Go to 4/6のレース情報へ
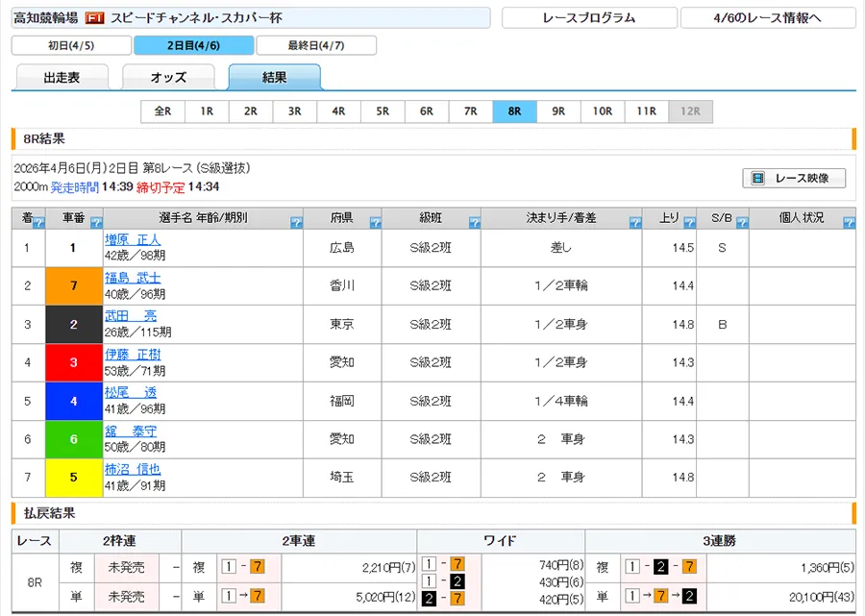 coord(767,18)
